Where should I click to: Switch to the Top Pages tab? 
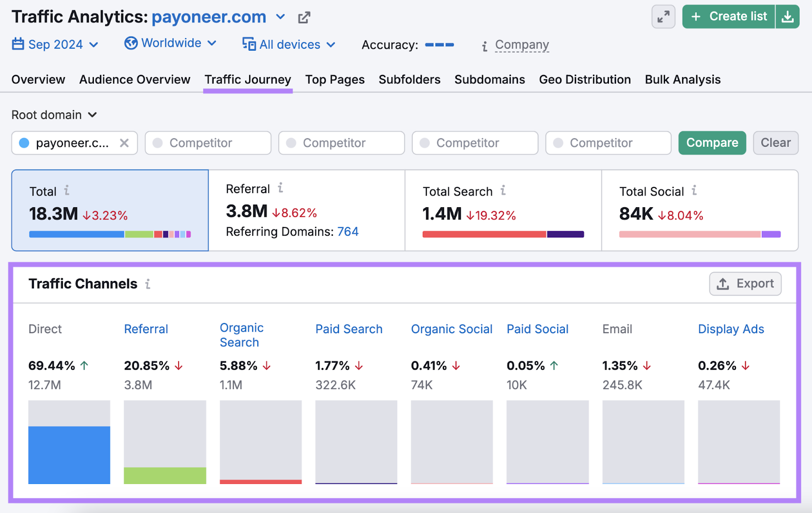click(x=334, y=79)
